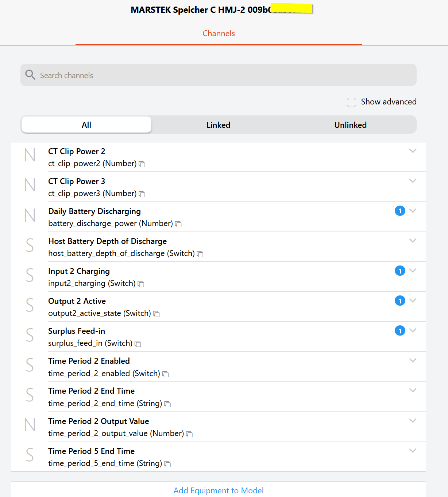The height and width of the screenshot is (497, 448).
Task: Copy output2_active_state channel ID icon
Action: (157, 314)
